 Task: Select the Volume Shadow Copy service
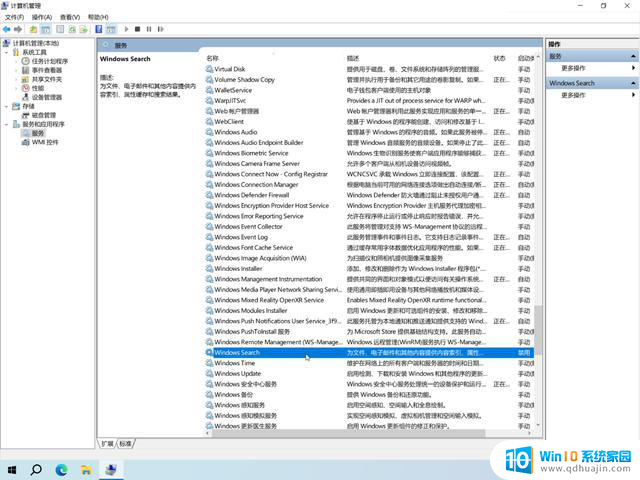[x=369, y=80]
